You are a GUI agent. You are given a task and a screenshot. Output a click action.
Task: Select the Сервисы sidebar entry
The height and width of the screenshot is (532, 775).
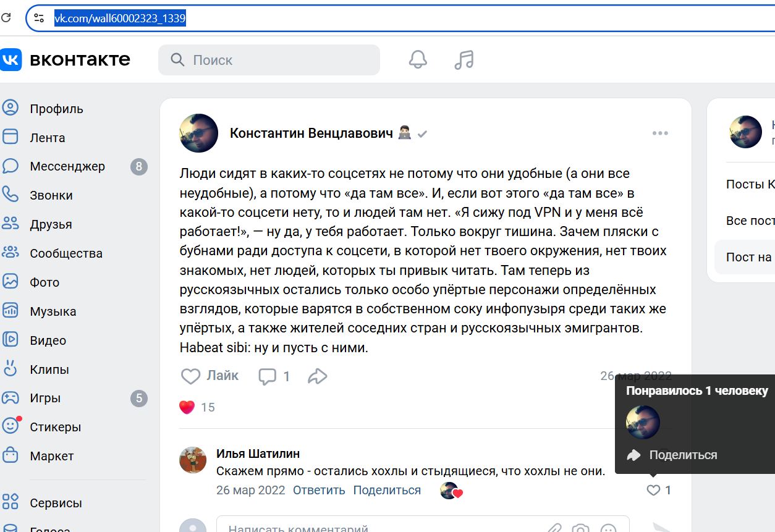[56, 502]
